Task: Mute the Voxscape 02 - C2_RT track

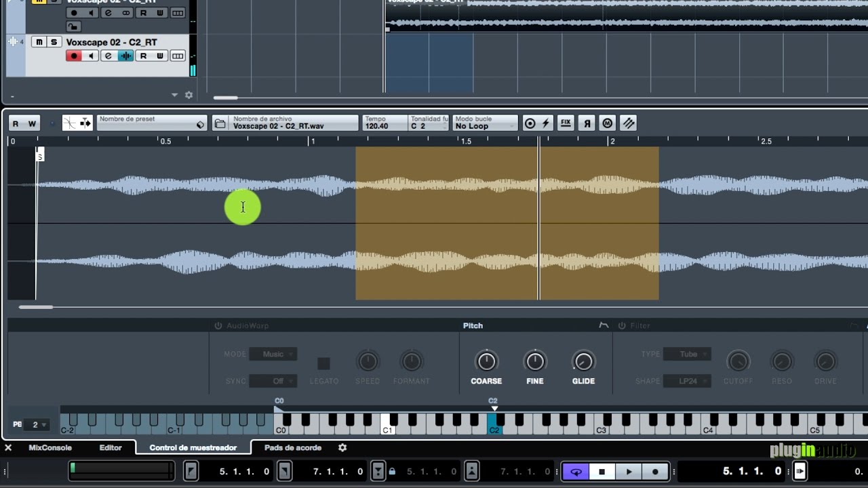Action: [x=39, y=42]
